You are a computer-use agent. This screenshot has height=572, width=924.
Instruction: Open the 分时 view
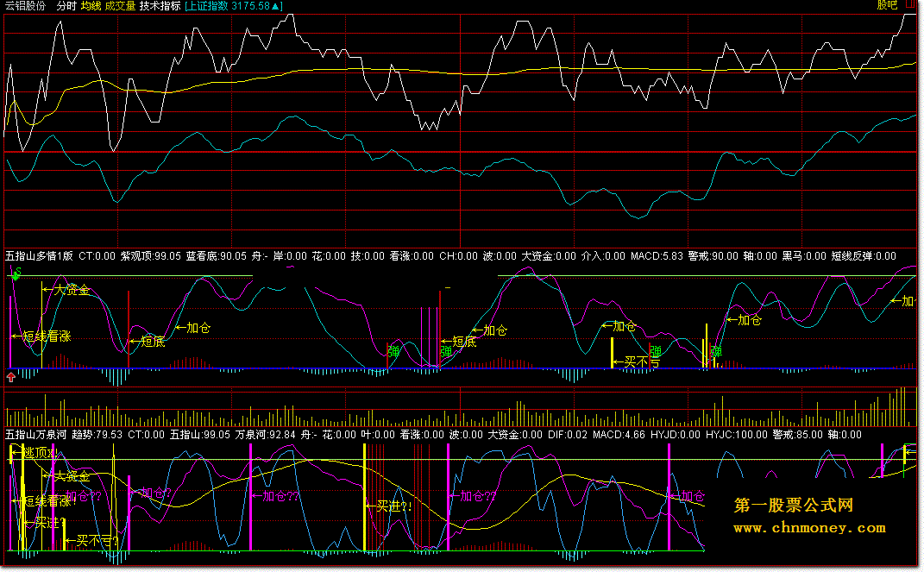tap(66, 6)
